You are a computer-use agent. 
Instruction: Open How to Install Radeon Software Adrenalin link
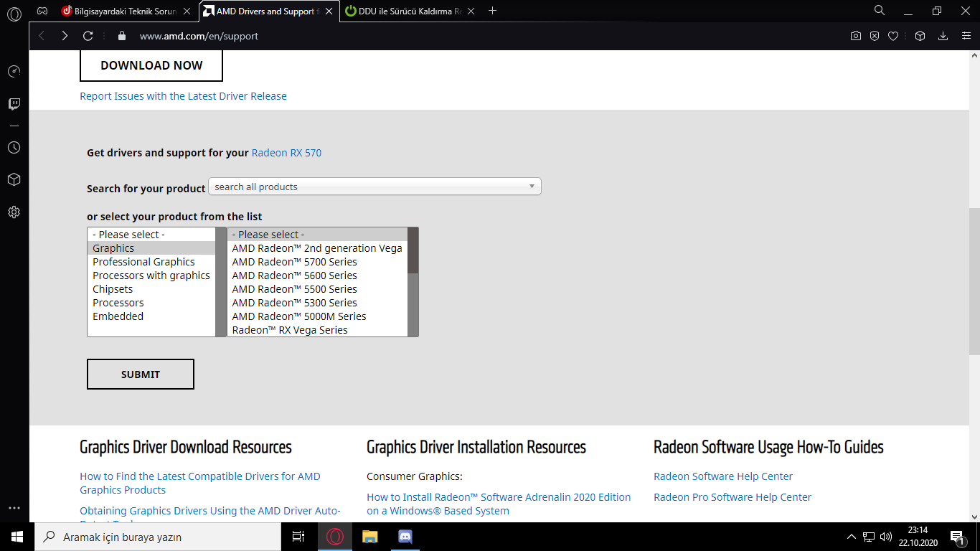499,504
